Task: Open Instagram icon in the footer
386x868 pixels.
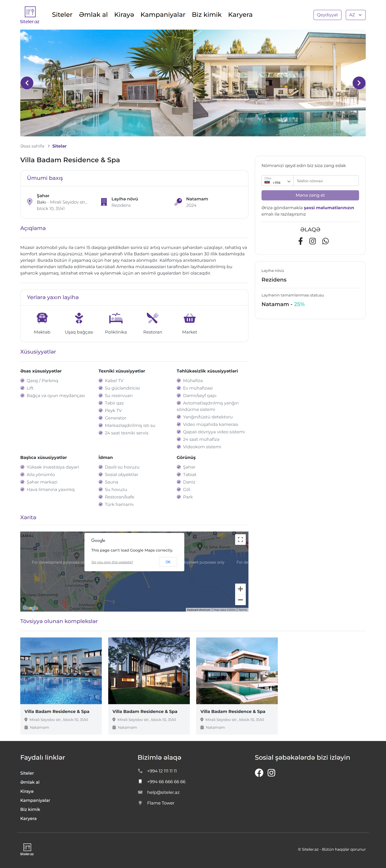Action: tap(271, 773)
